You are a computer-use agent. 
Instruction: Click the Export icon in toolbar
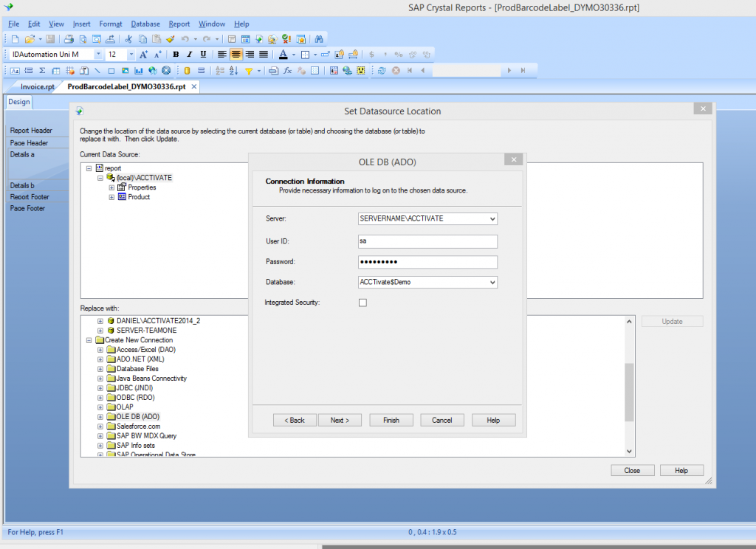(111, 39)
